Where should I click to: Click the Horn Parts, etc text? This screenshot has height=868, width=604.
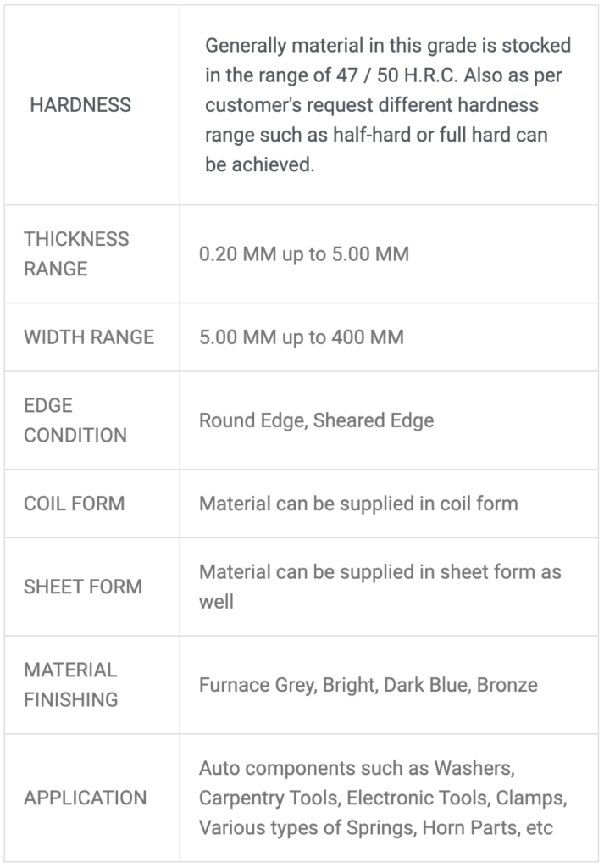pos(487,828)
